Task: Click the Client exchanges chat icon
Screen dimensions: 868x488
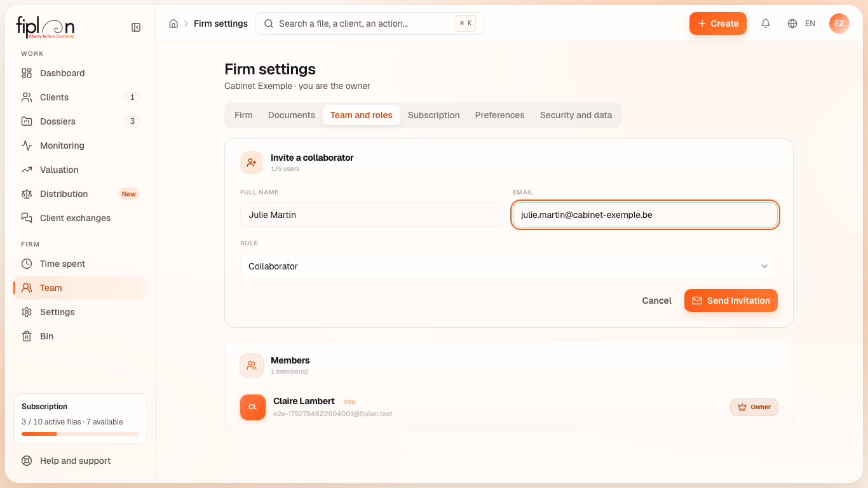Action: coord(27,218)
